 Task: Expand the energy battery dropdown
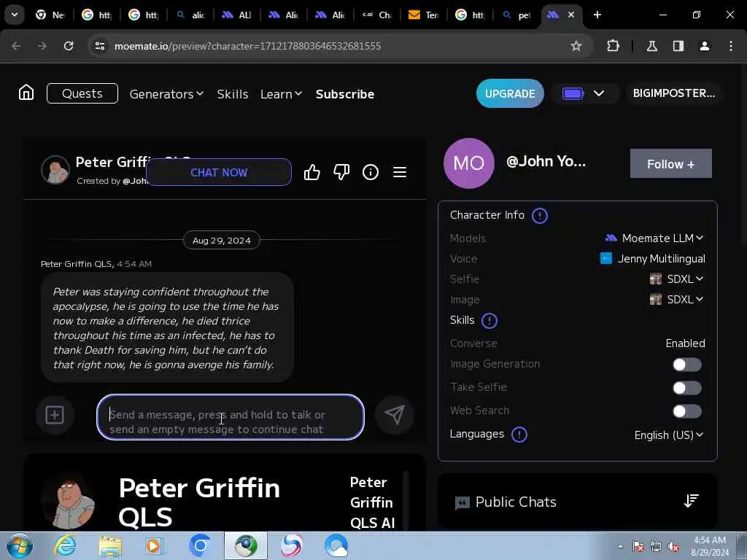599,93
